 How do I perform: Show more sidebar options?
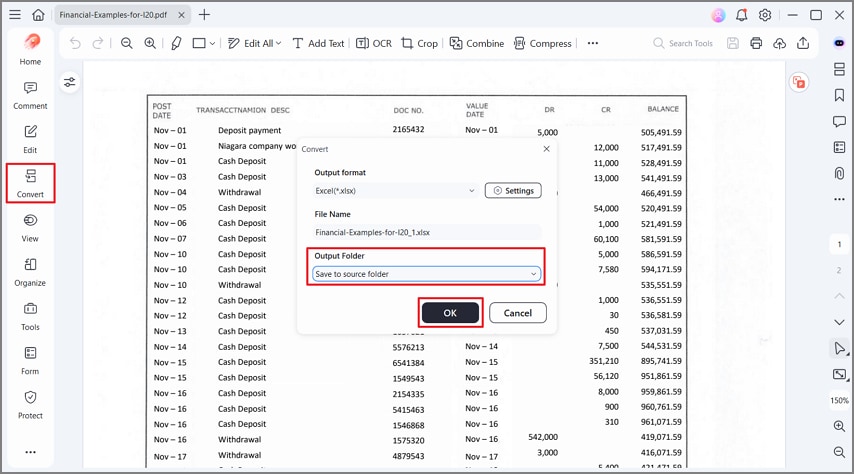[x=30, y=452]
